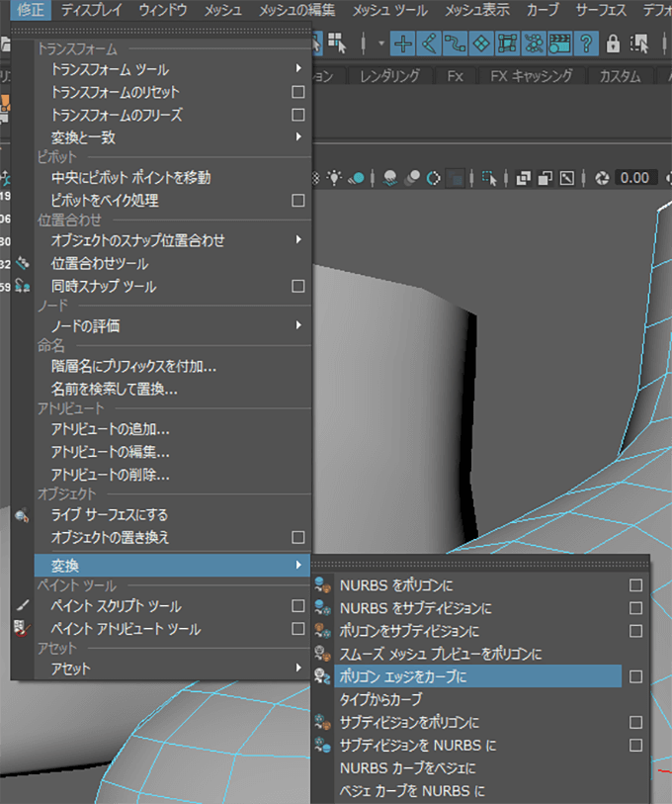The width and height of the screenshot is (672, 804).
Task: Toggle the handles selection mask icon
Action: (x=403, y=44)
